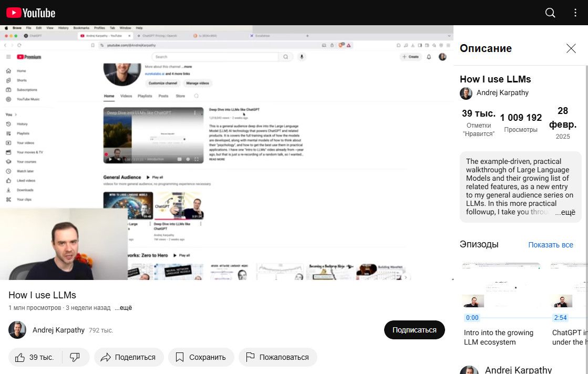
Task: Click Показать все for episodes
Action: coord(550,245)
